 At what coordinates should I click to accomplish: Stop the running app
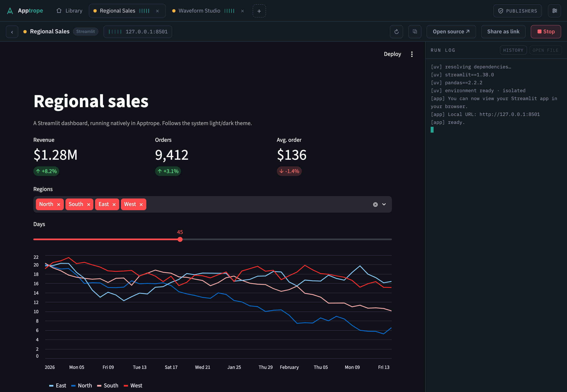[546, 32]
